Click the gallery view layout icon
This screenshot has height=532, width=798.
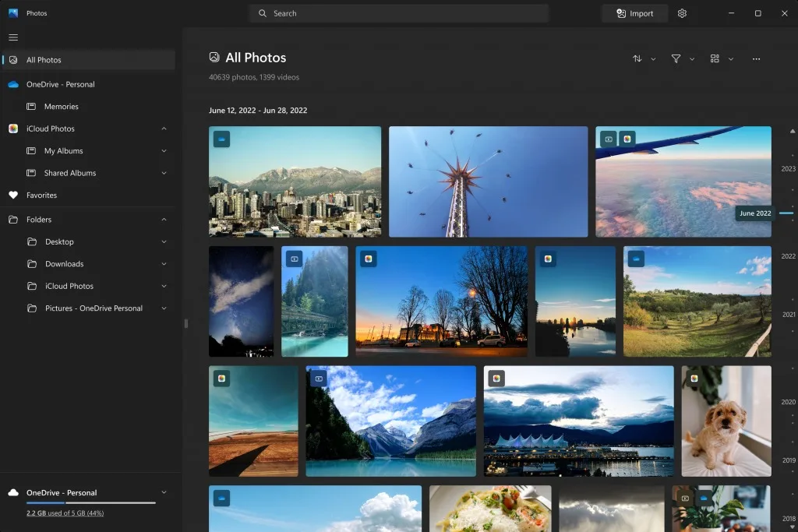coord(715,58)
